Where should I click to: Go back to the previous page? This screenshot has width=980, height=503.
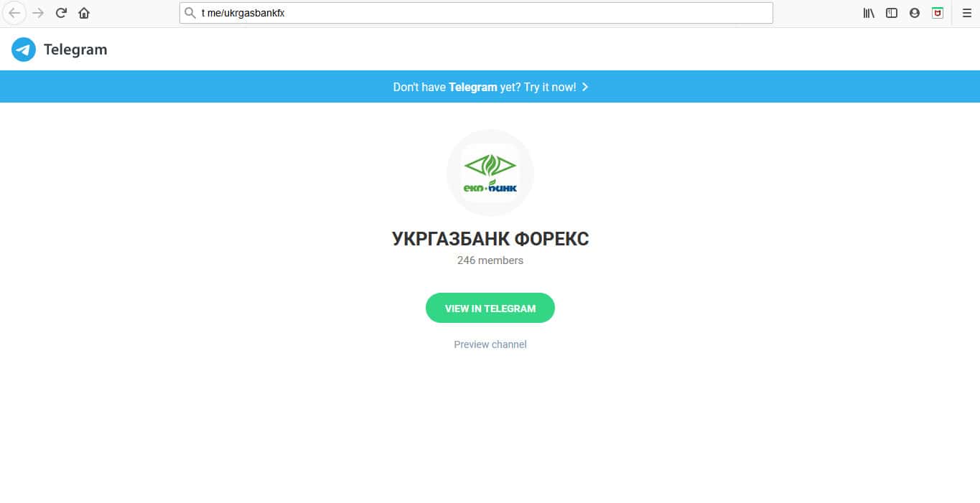click(14, 13)
